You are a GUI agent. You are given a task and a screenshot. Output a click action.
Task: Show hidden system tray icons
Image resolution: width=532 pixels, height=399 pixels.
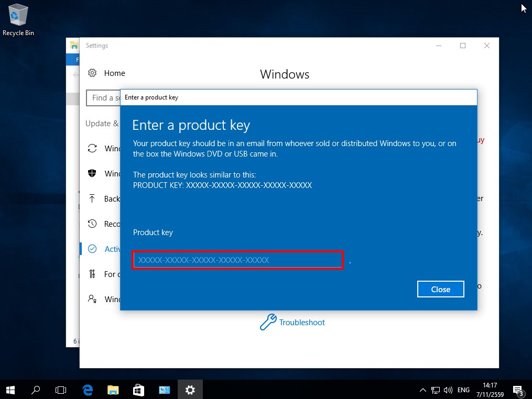(x=423, y=390)
